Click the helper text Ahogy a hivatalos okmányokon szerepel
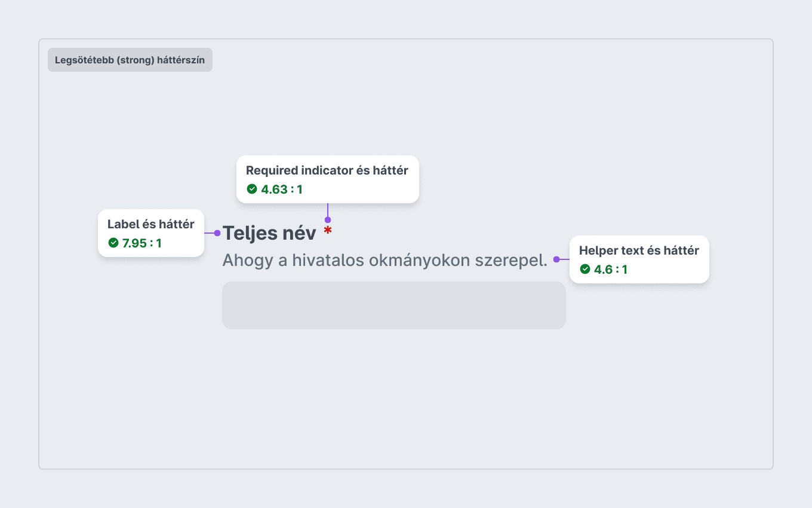 (x=385, y=261)
